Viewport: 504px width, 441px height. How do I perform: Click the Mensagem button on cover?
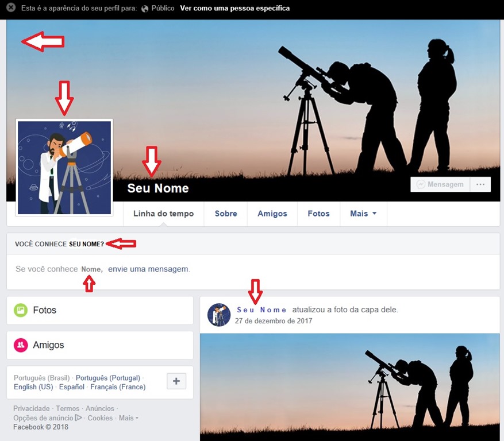pyautogui.click(x=440, y=184)
